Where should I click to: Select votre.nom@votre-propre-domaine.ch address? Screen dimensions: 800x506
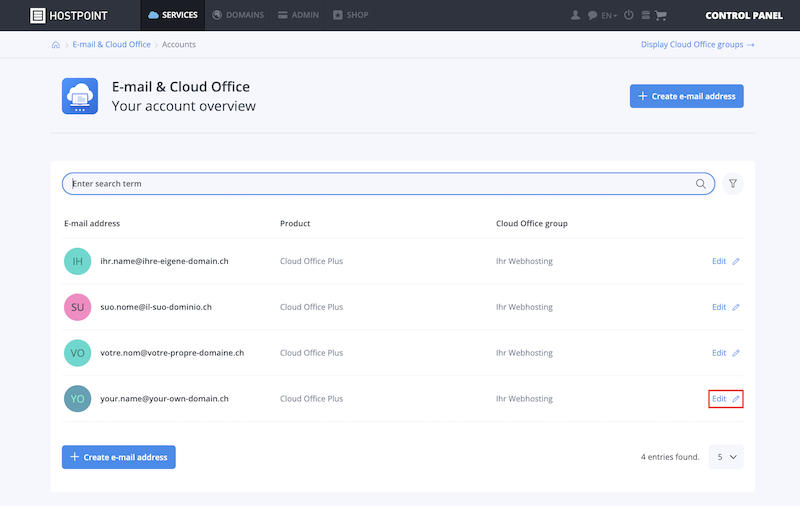point(172,353)
